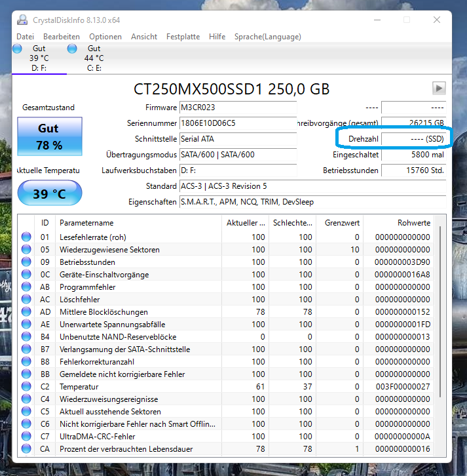Click the Grenzwert column header
The width and height of the screenshot is (467, 476).
click(340, 223)
